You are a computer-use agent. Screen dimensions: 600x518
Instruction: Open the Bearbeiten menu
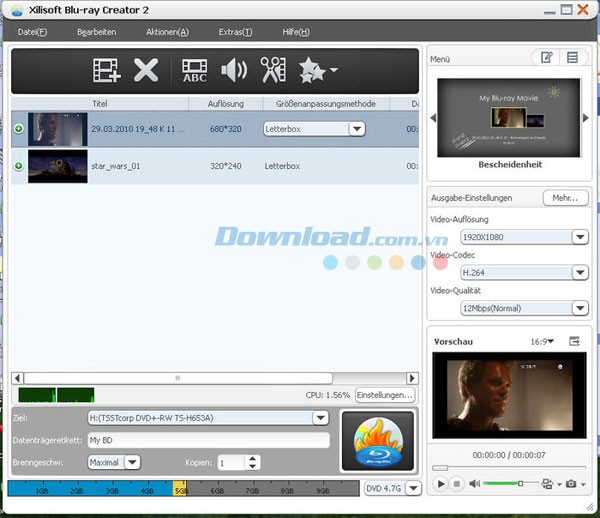click(x=96, y=32)
